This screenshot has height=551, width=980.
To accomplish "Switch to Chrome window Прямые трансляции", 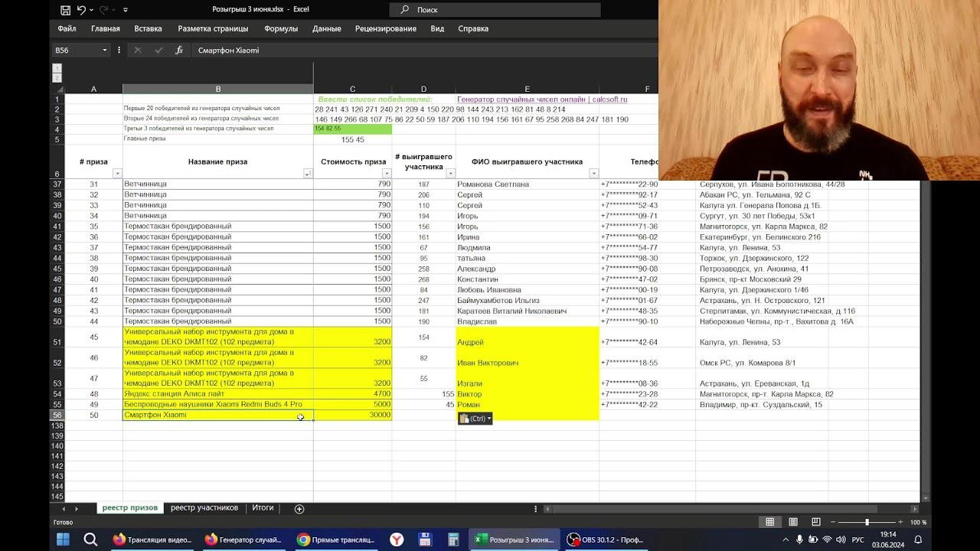I will pyautogui.click(x=337, y=540).
